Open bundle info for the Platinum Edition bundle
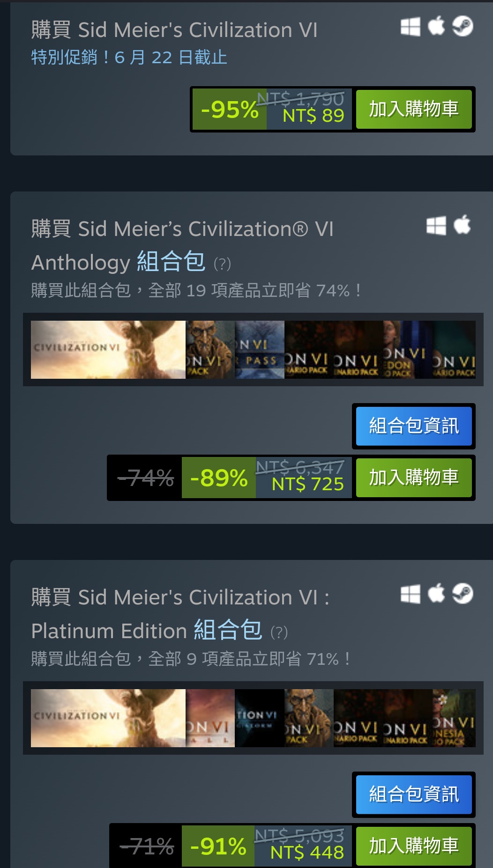This screenshot has height=868, width=493. [414, 794]
